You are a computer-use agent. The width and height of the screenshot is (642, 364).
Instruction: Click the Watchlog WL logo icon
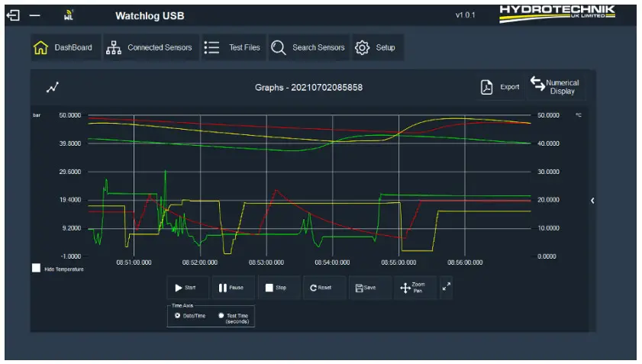[x=69, y=15]
